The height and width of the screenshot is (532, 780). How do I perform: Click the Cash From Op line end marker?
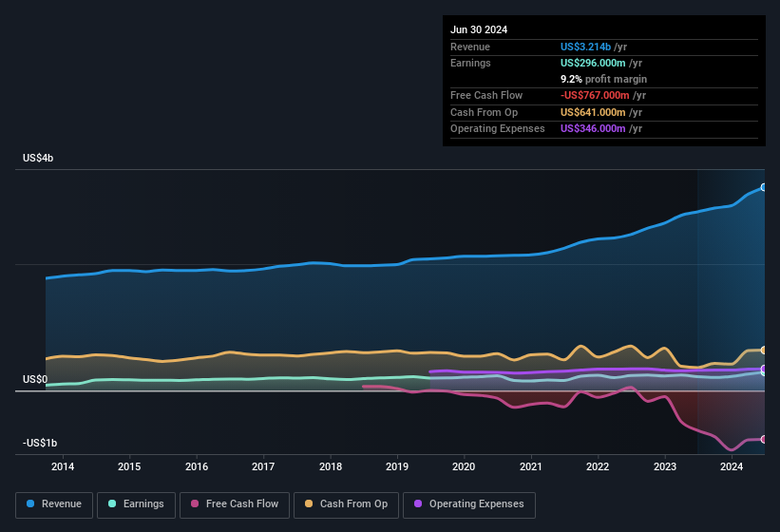click(764, 351)
